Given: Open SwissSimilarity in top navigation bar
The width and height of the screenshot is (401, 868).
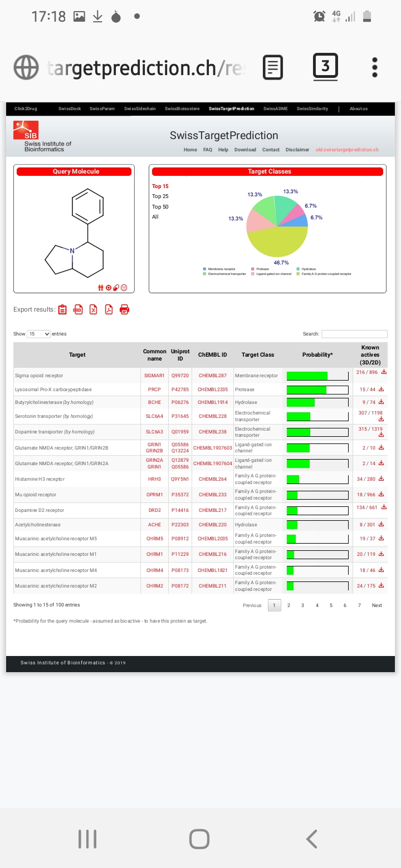Looking at the screenshot, I should [312, 109].
